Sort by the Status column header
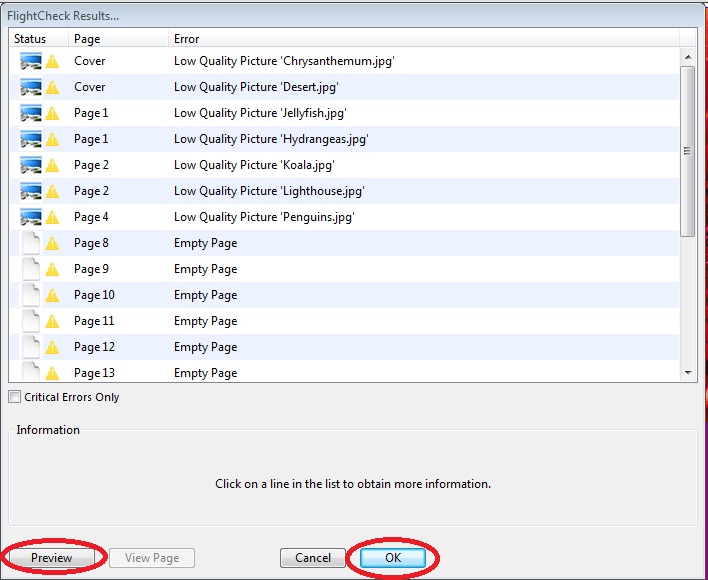 30,39
